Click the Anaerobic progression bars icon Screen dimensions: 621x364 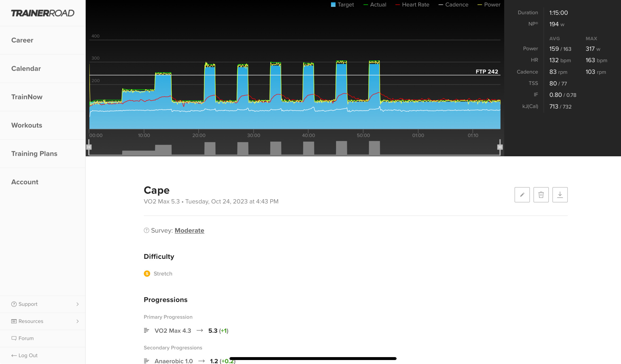[x=146, y=361]
